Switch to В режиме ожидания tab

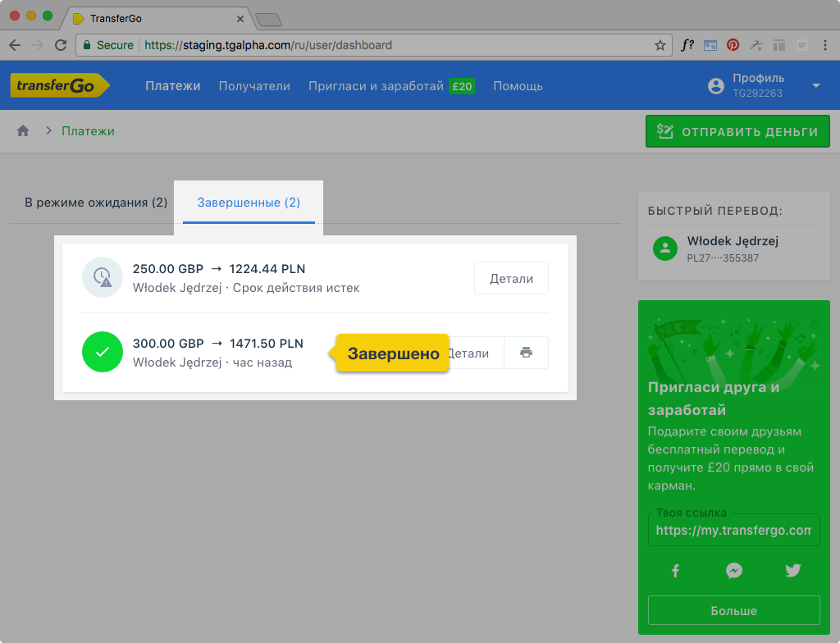tap(96, 203)
